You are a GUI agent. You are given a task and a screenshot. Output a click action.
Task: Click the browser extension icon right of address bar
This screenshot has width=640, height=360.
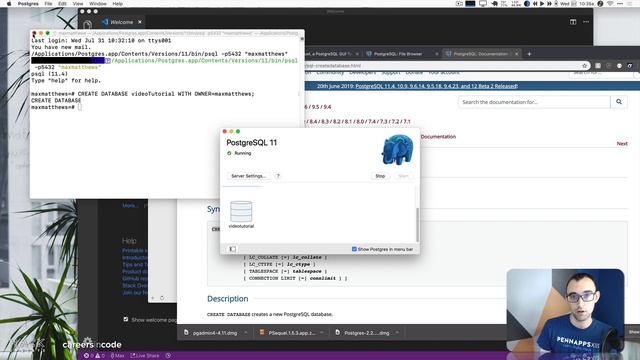tap(598, 66)
